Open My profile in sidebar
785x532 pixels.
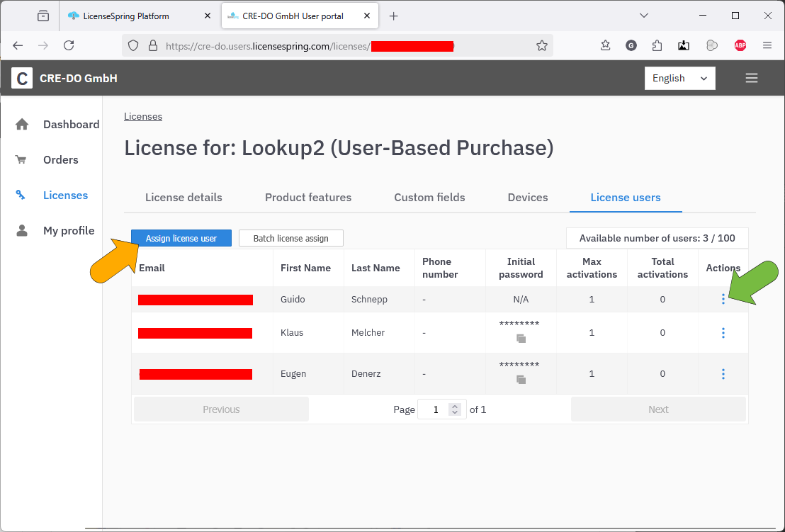point(69,231)
